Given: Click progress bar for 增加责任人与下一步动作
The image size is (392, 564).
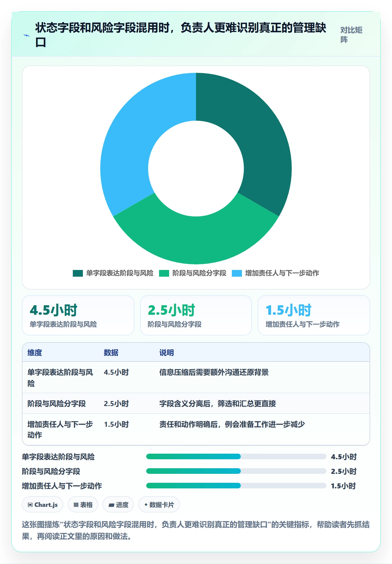Looking at the screenshot, I should click(x=236, y=486).
